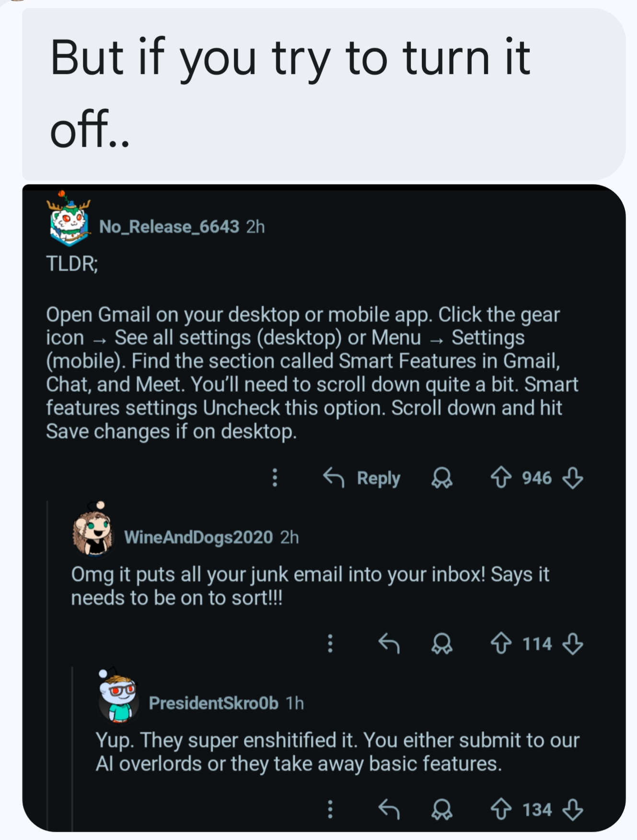Award WineAndDogs2020's comment
Image resolution: width=637 pixels, height=840 pixels.
[441, 644]
